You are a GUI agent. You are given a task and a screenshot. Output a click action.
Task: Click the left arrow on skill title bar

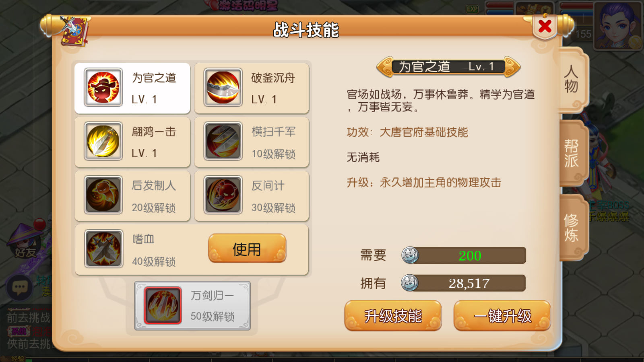click(x=385, y=66)
